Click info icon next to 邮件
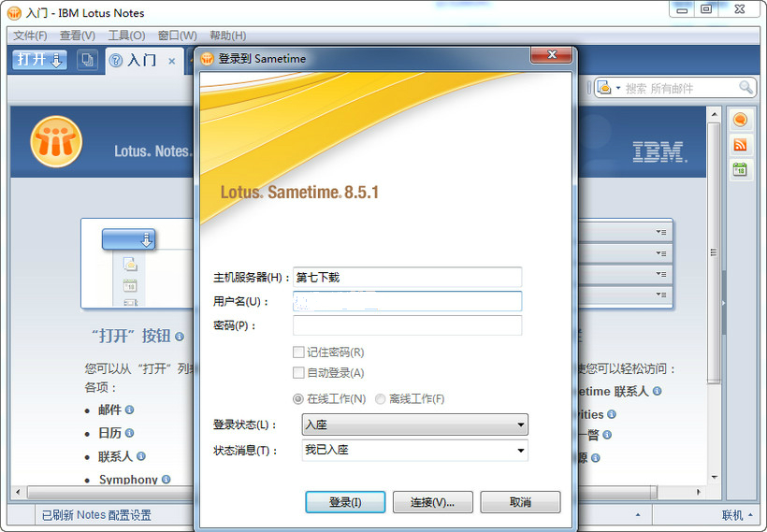Screen dimensions: 767x532 click(129, 410)
